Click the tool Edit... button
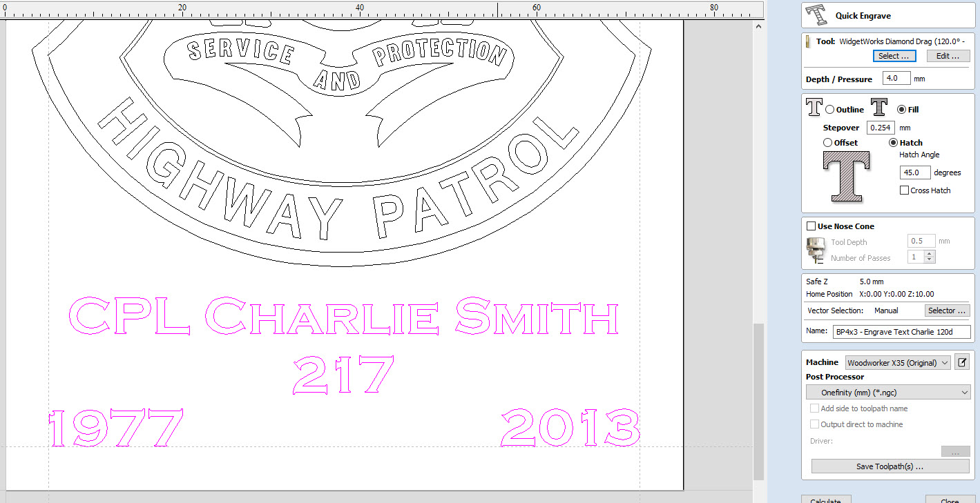980x503 pixels. point(948,56)
